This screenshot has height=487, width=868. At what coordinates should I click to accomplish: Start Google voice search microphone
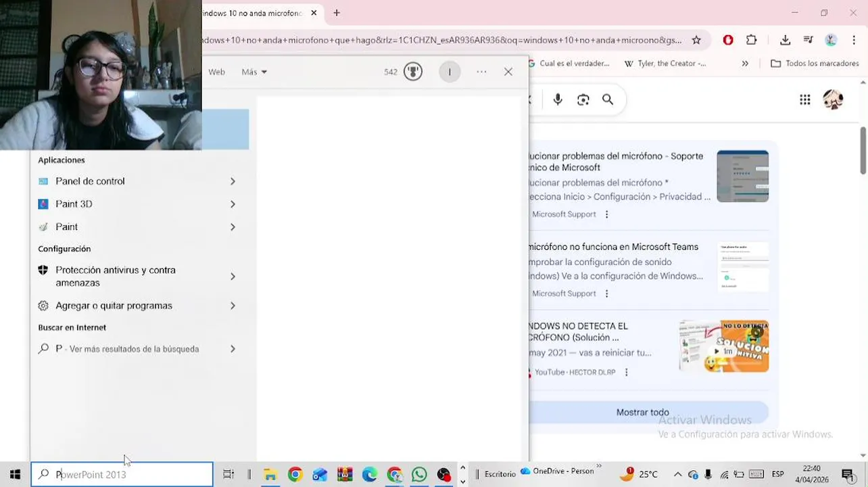[x=558, y=99]
